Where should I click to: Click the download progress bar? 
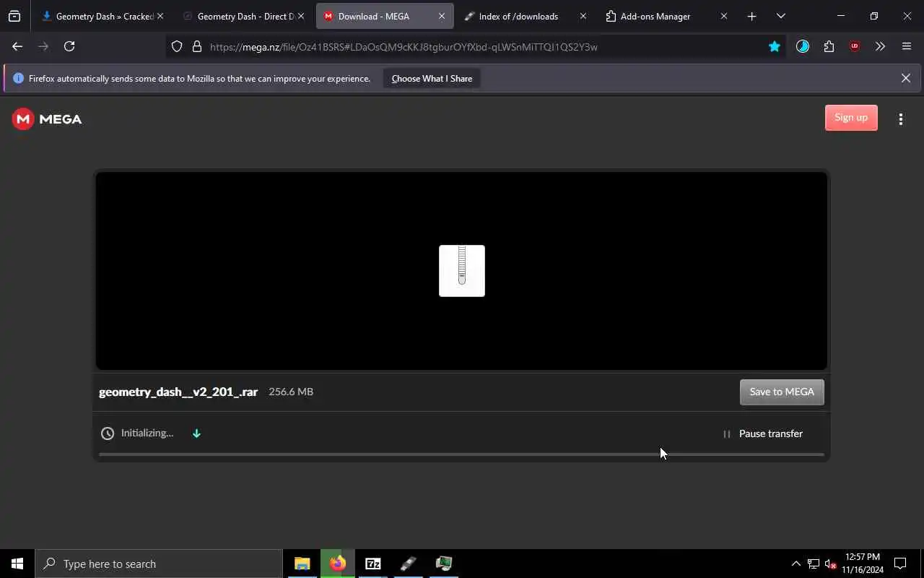point(461,454)
